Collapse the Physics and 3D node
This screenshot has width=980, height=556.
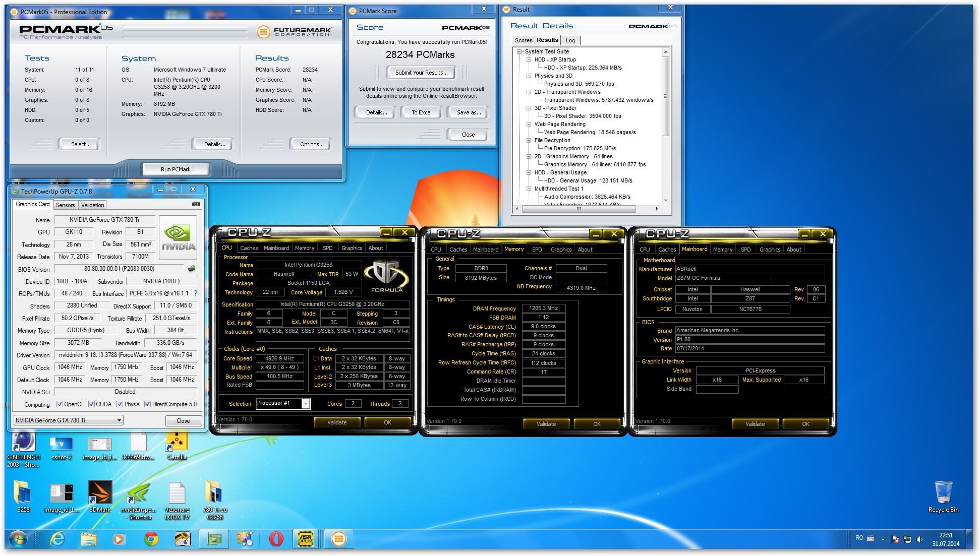tap(529, 76)
